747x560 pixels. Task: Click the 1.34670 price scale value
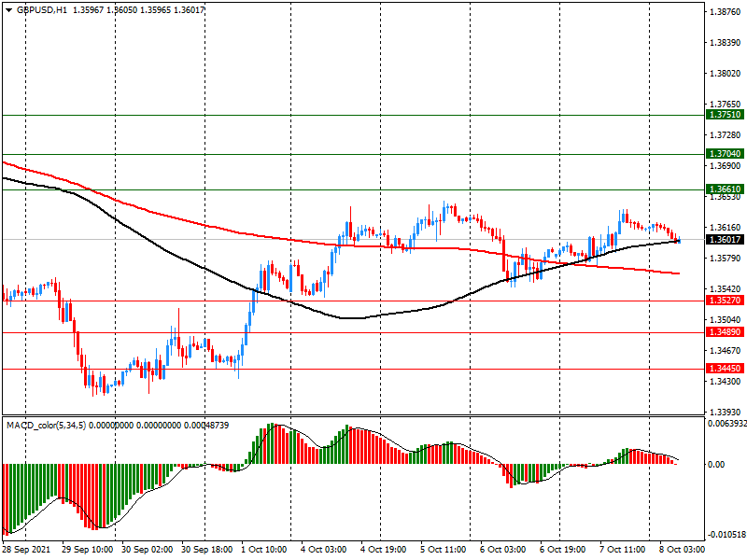(x=726, y=351)
